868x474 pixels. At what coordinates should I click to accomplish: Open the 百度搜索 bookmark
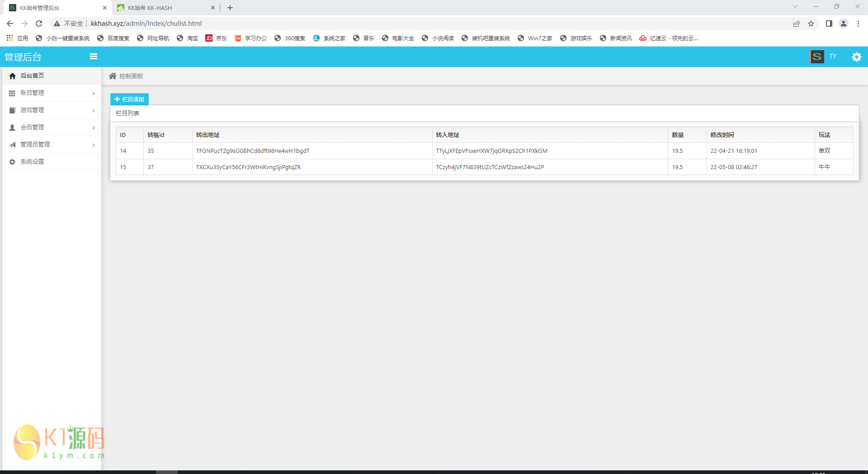(113, 38)
